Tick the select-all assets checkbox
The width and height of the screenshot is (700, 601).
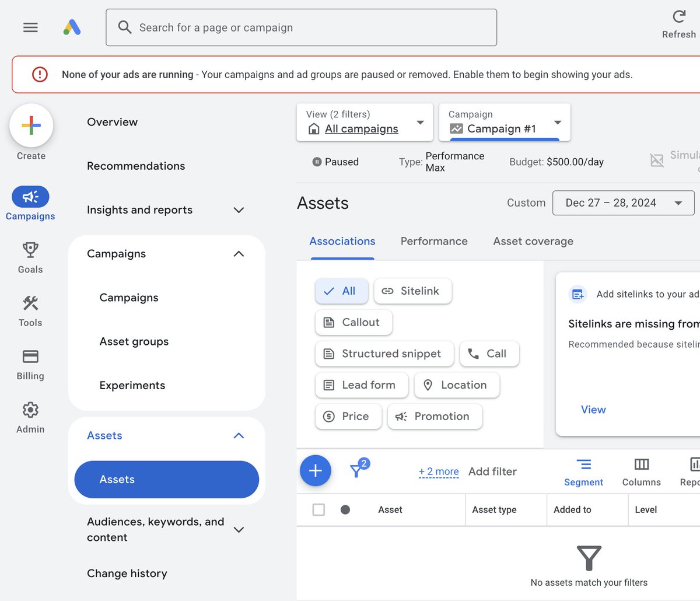(318, 510)
